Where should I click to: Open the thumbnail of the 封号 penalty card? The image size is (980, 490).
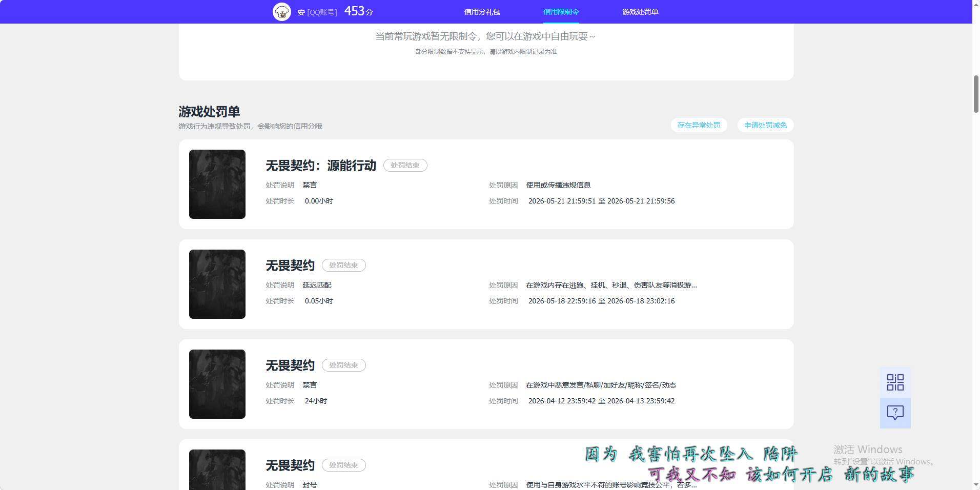(x=217, y=469)
